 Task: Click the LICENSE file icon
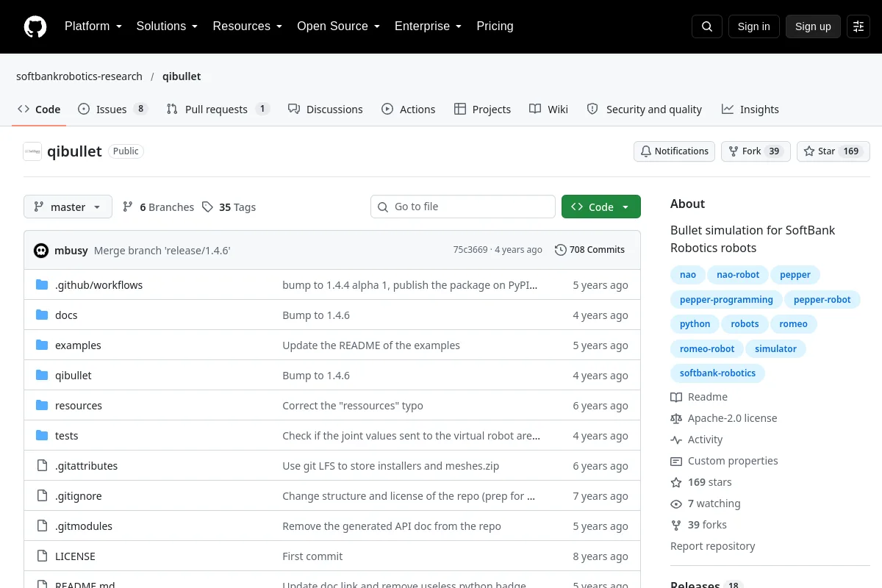click(42, 556)
